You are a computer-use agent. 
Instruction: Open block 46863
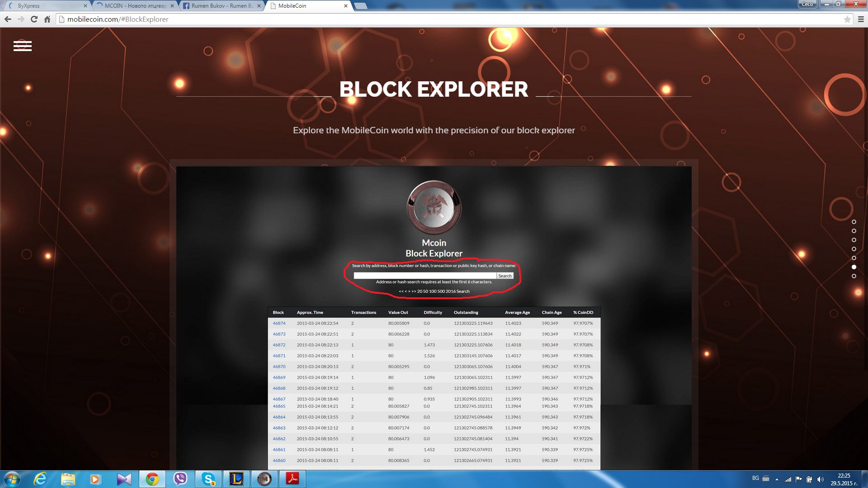(279, 428)
